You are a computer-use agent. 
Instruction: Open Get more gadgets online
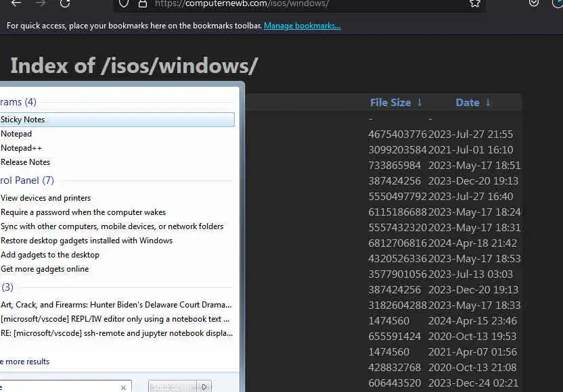[x=45, y=269]
